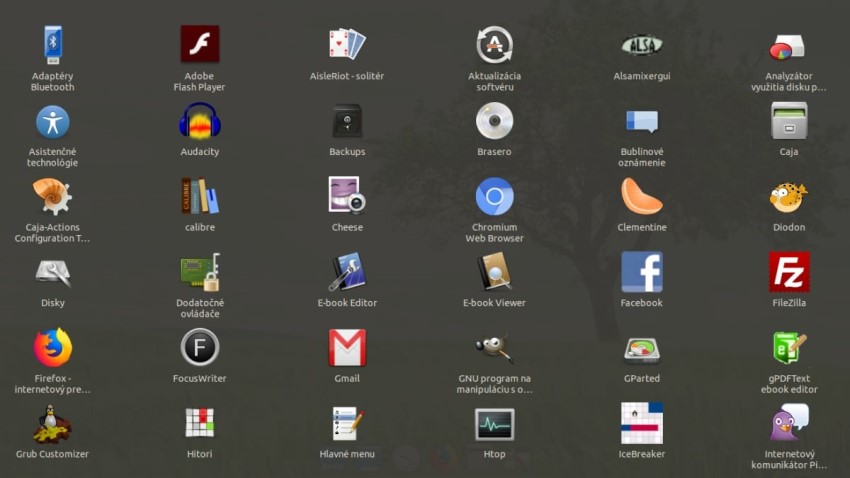This screenshot has width=850, height=478.
Task: Launch Chromium Web Browser
Action: pyautogui.click(x=494, y=196)
